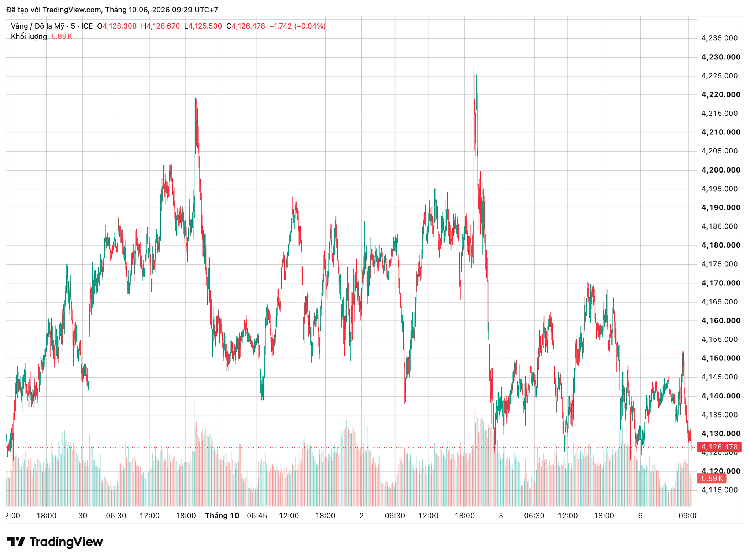Viewport: 750px width, 560px height.
Task: Click the 4,175.000 price axis label
Action: (719, 264)
